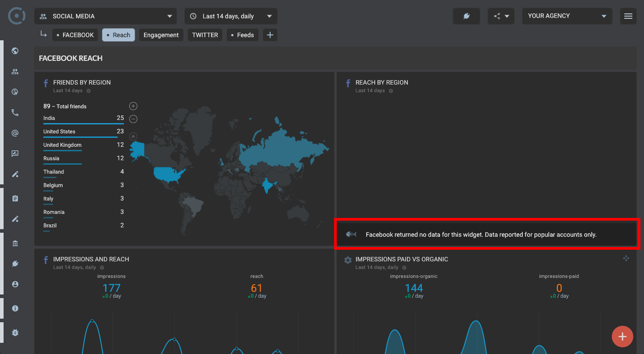Click the red add widget button
The height and width of the screenshot is (354, 644).
[x=623, y=337]
